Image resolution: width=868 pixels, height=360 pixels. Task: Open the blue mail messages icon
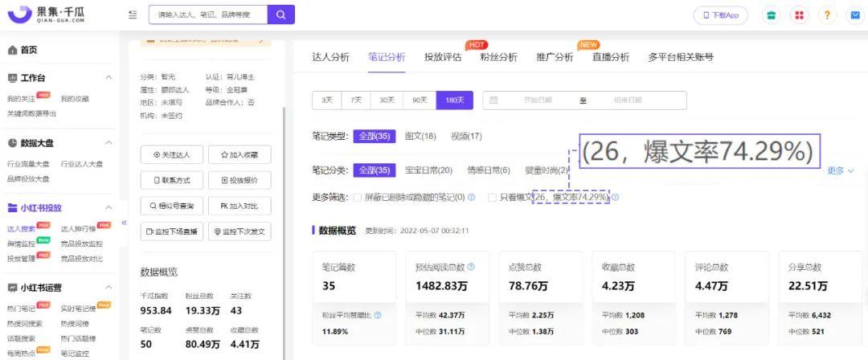click(854, 15)
